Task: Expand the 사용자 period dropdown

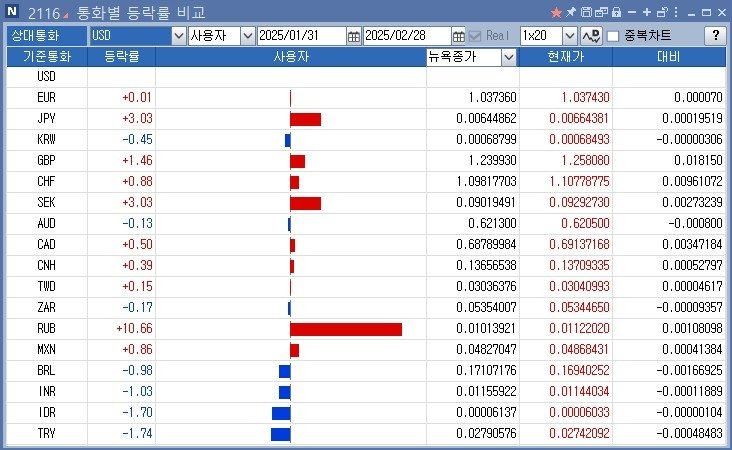Action: [x=246, y=36]
